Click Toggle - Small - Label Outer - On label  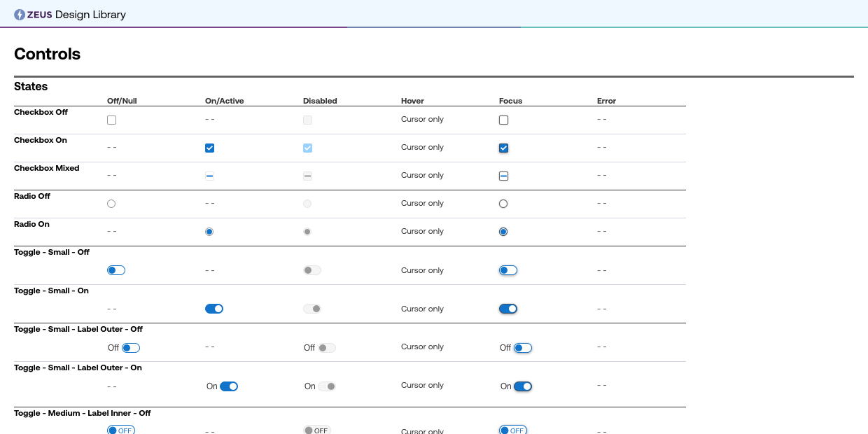pos(78,367)
